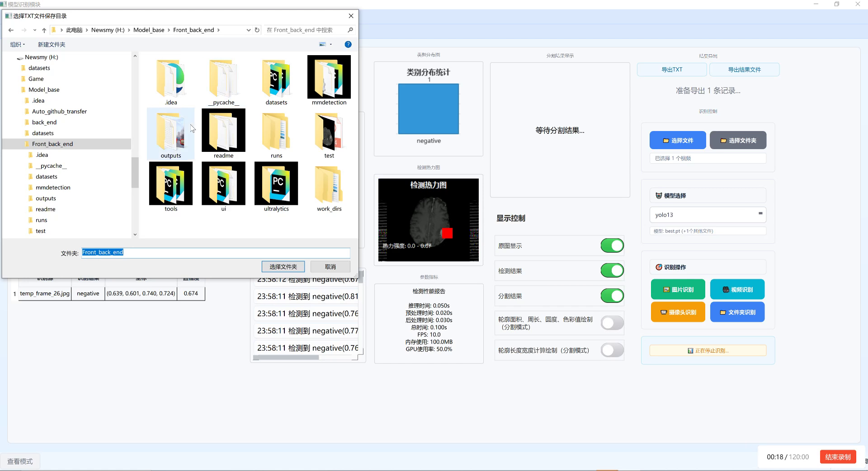Click the 模型选择 model selection icon
Viewport: 868px width, 471px height.
tap(659, 195)
